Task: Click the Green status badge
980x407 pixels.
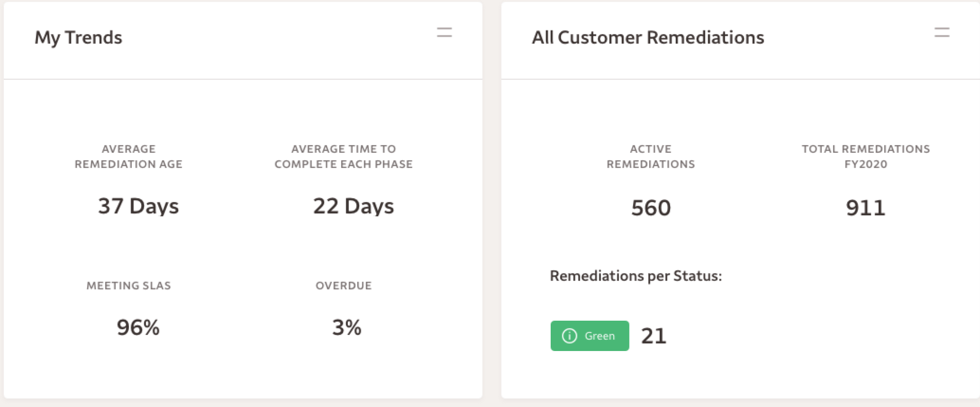Action: click(x=590, y=336)
